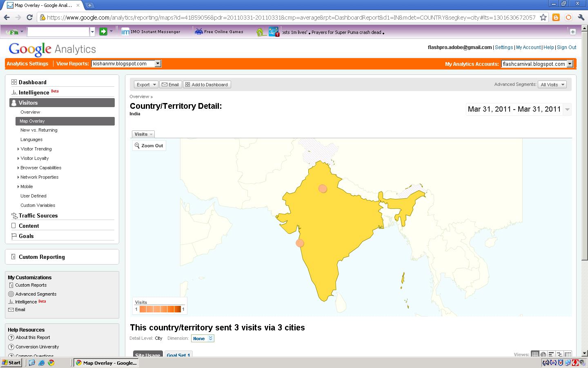Open the Languages report
This screenshot has height=368, width=588.
coord(31,139)
